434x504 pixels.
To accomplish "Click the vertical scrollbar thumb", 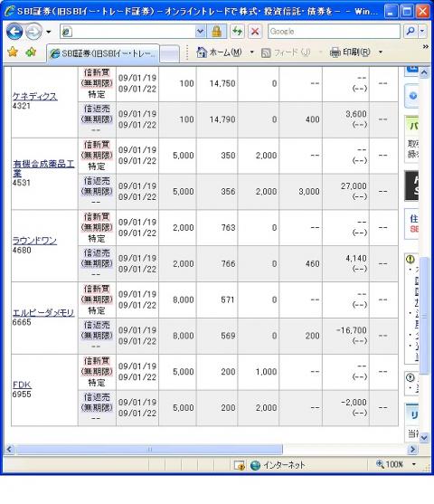I will coord(424,316).
